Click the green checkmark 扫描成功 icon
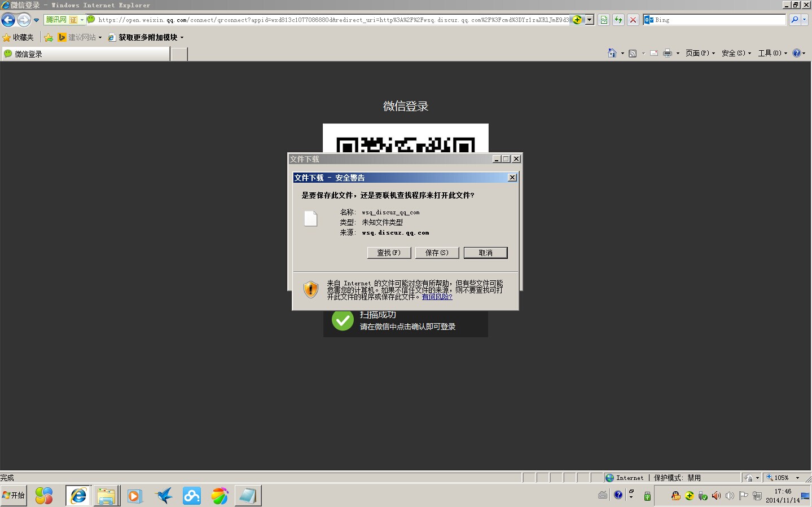This screenshot has height=507, width=812. click(x=343, y=320)
